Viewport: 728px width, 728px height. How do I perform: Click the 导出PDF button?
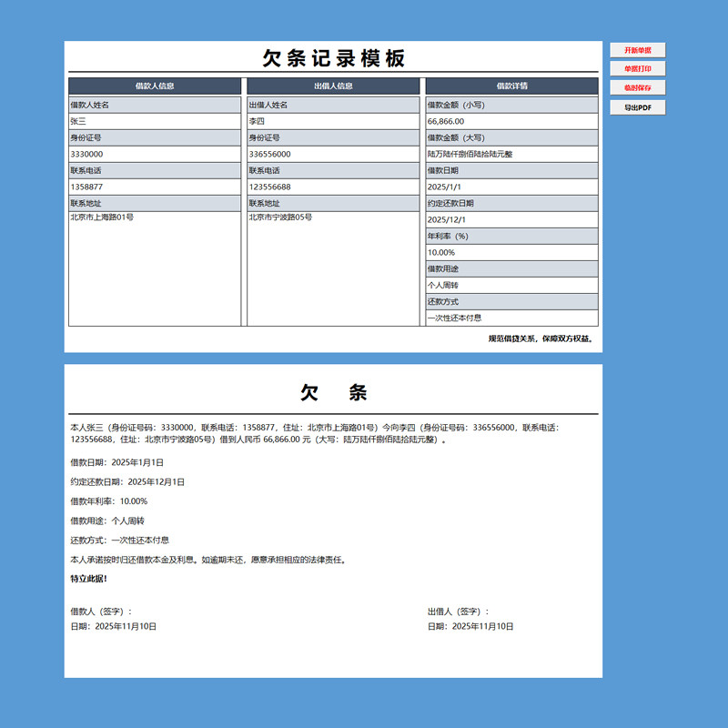tap(638, 107)
